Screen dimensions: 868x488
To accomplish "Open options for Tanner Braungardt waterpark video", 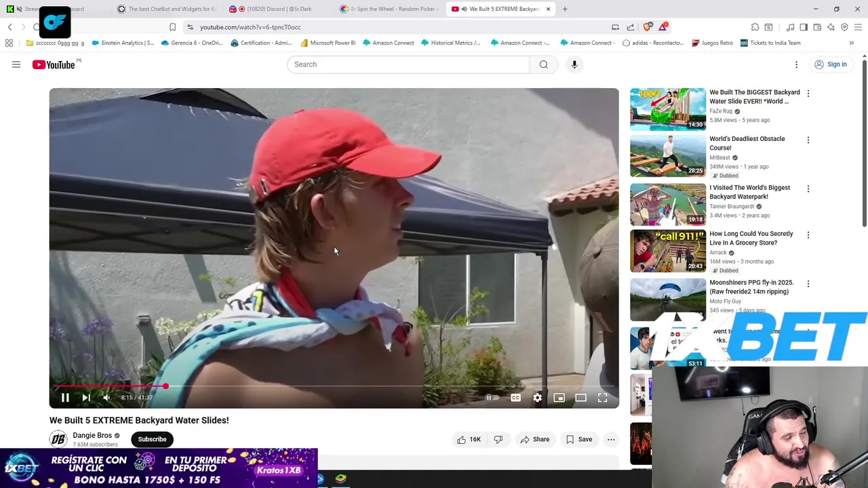I will 808,189.
